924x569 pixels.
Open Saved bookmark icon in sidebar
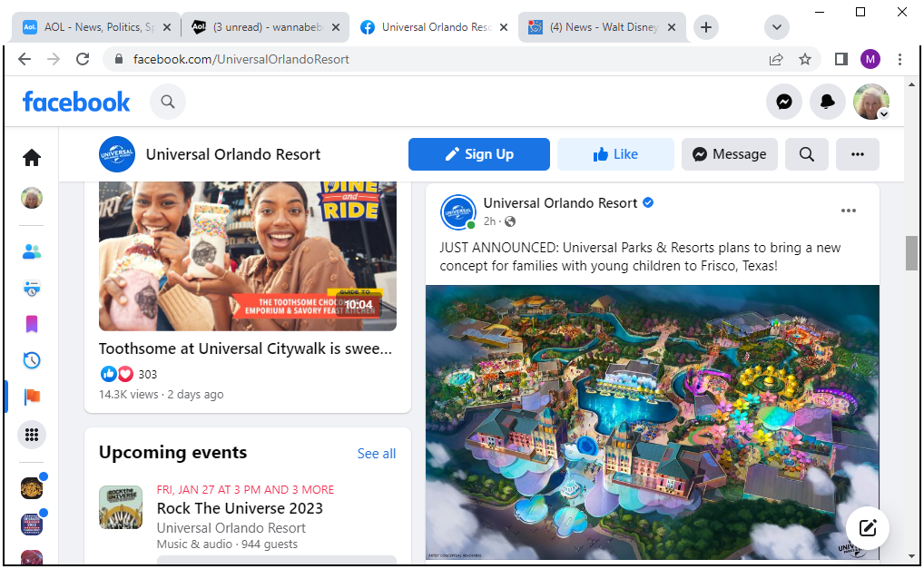pos(32,324)
